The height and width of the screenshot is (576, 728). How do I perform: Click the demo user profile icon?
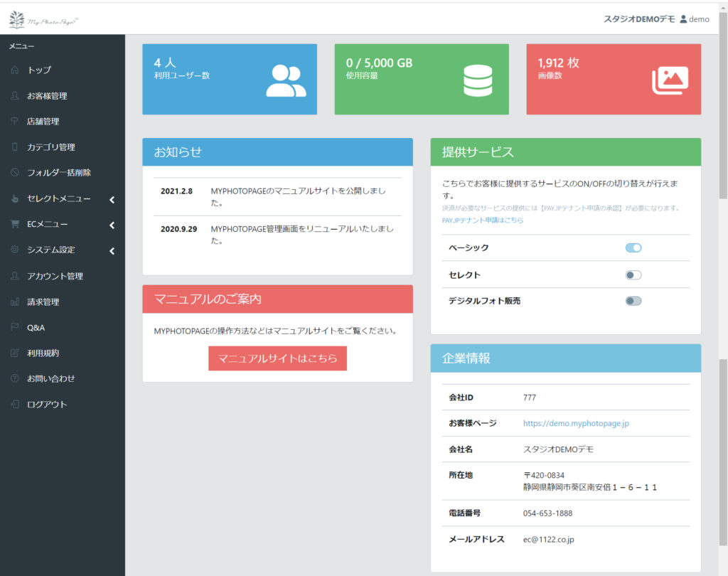coord(683,19)
